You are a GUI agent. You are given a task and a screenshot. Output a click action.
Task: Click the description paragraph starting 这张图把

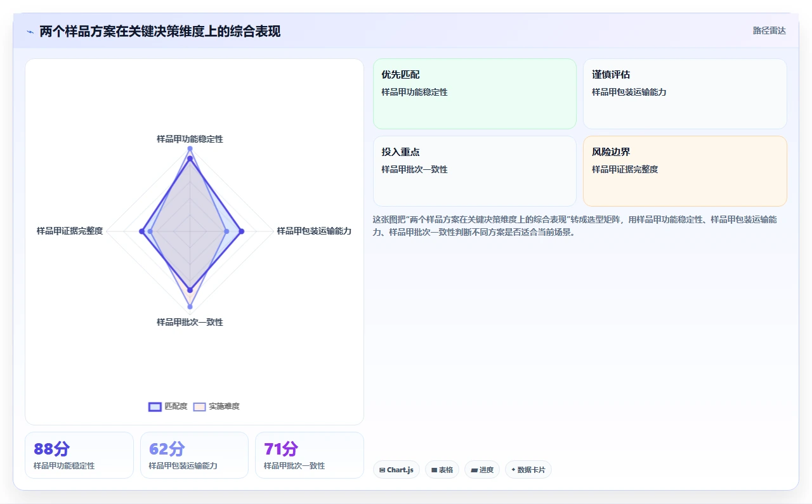[x=575, y=226]
